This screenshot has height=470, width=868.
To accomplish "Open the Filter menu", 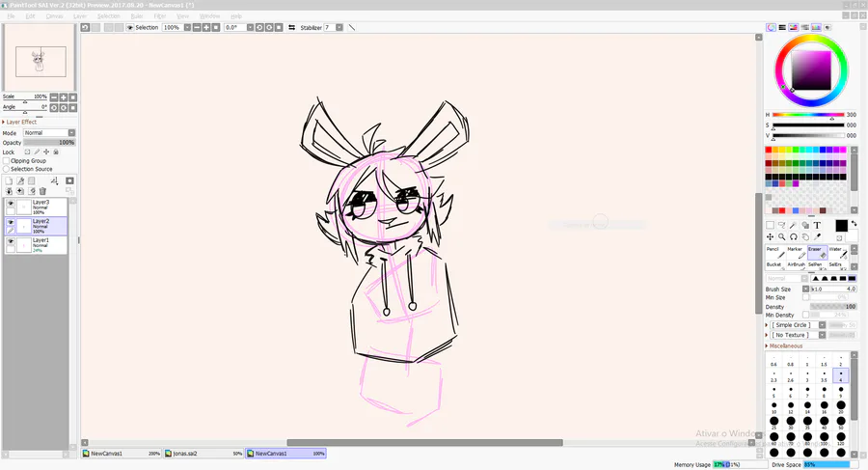I will pyautogui.click(x=160, y=16).
